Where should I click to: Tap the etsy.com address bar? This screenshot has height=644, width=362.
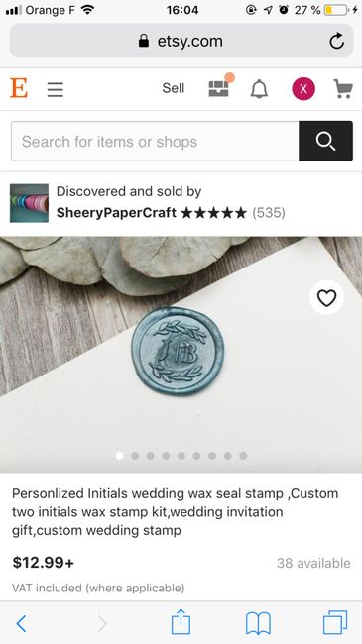coord(181,41)
